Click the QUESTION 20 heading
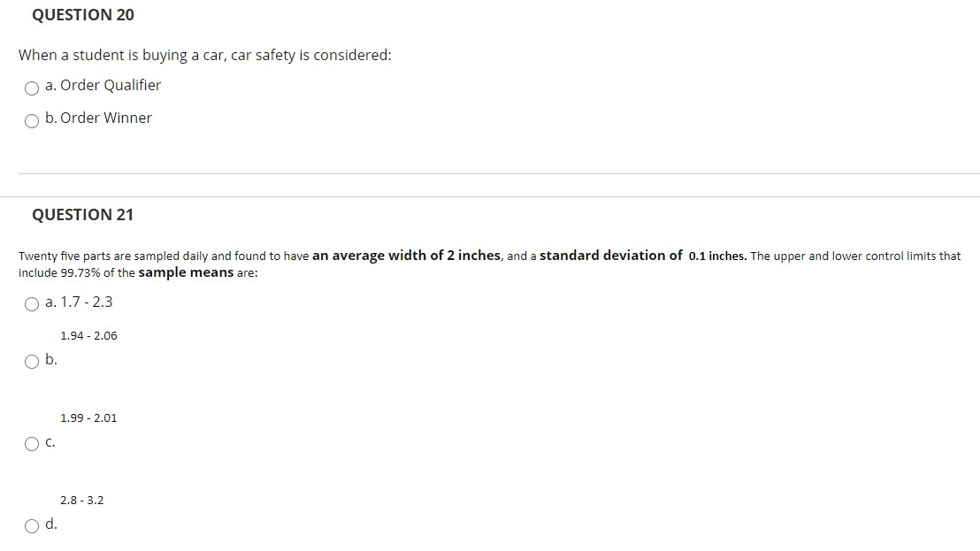Screen dimensions: 980x551 (83, 15)
